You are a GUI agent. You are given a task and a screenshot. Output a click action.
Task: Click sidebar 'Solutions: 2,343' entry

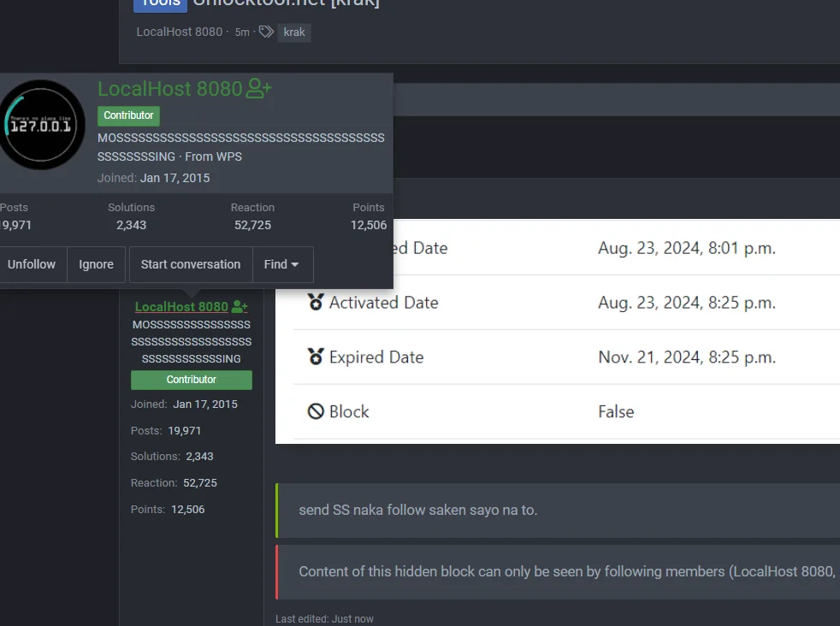click(172, 457)
